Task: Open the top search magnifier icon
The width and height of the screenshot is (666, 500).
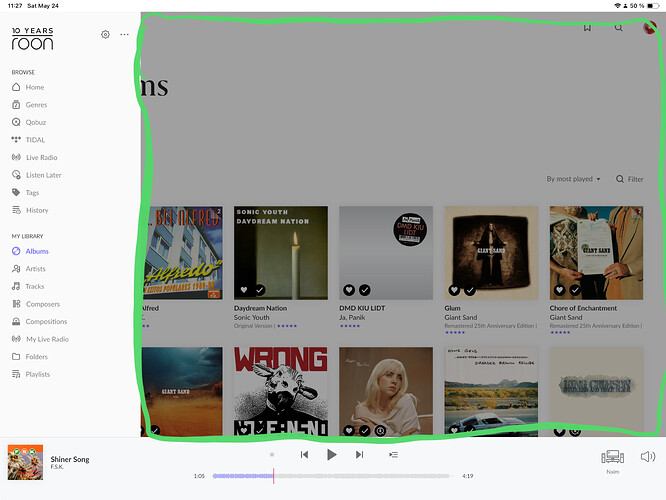Action: (619, 28)
